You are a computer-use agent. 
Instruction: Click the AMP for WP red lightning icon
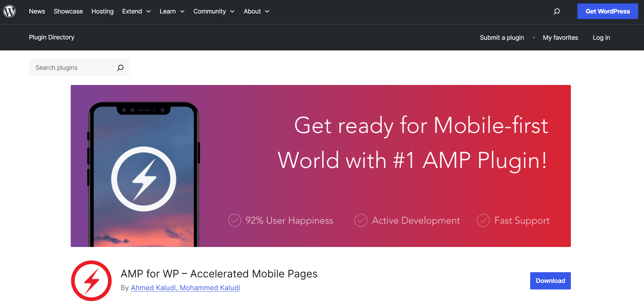coord(91,280)
